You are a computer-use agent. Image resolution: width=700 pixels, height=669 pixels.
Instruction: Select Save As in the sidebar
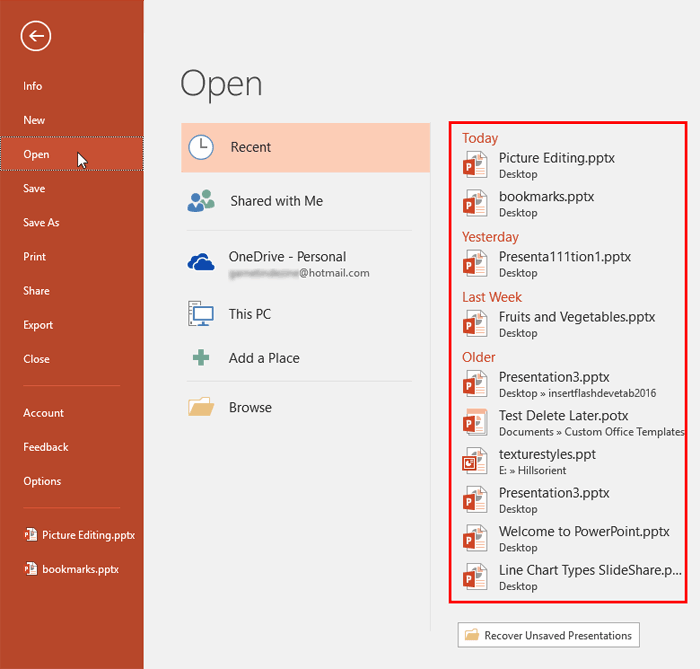41,223
